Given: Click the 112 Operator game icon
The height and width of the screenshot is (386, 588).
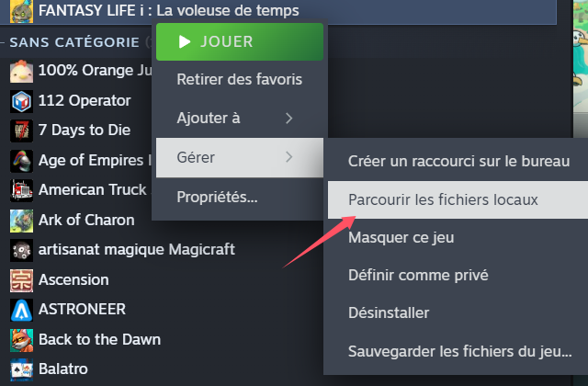Looking at the screenshot, I should (x=21, y=101).
